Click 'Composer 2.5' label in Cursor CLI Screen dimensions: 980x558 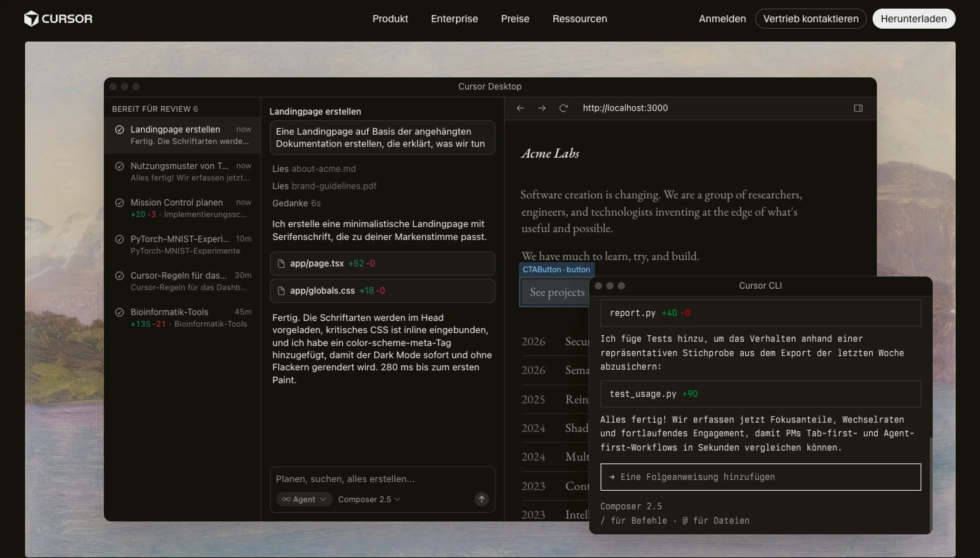pyautogui.click(x=631, y=506)
